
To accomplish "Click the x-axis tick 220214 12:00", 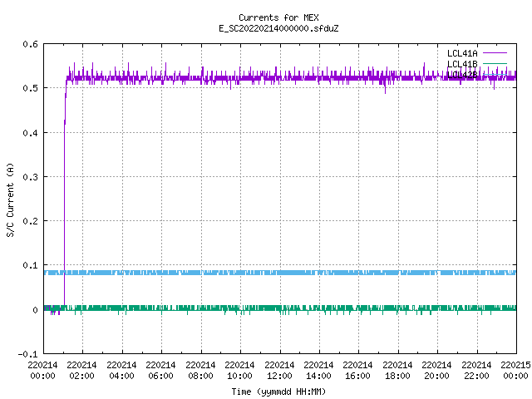I will click(x=279, y=371).
